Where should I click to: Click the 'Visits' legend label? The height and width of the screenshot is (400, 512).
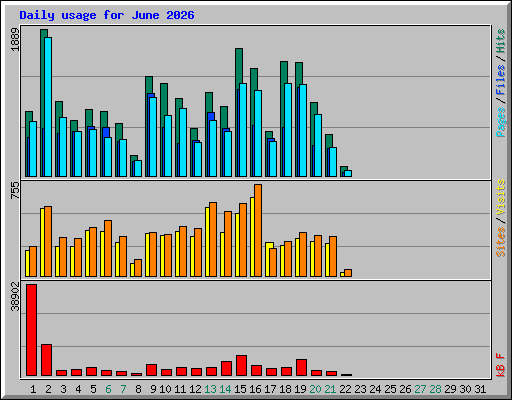pyautogui.click(x=501, y=197)
